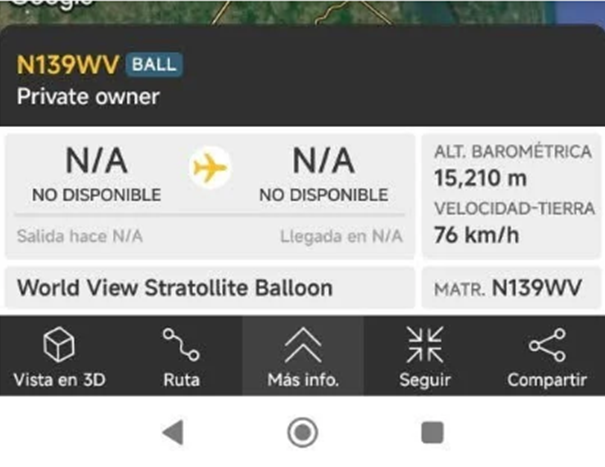
Task: Tap the map area above the panel
Action: tap(300, 12)
